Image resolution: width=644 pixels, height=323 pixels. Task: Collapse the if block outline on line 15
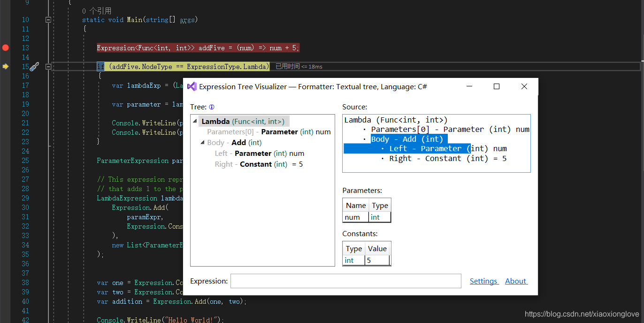[48, 66]
